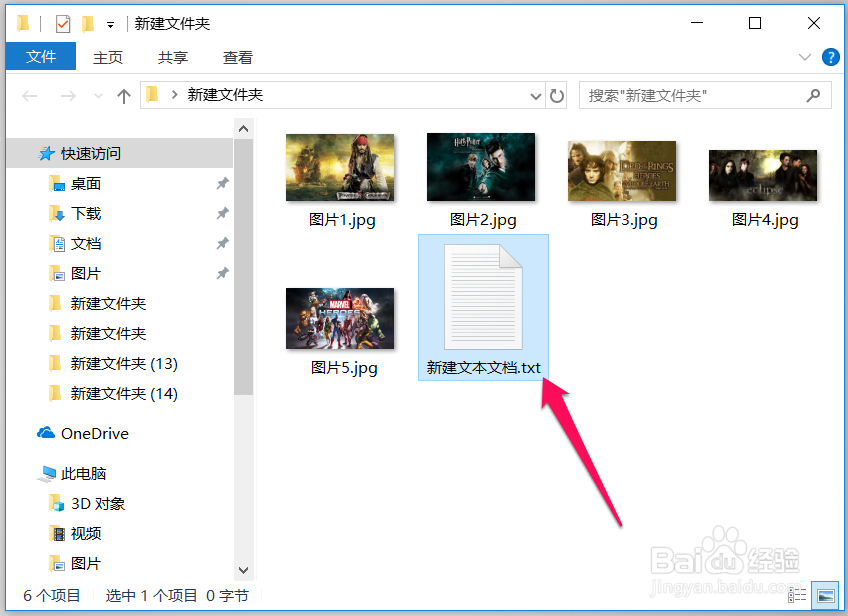The height and width of the screenshot is (616, 848).
Task: Open the 文件 menu tab
Action: tap(41, 57)
